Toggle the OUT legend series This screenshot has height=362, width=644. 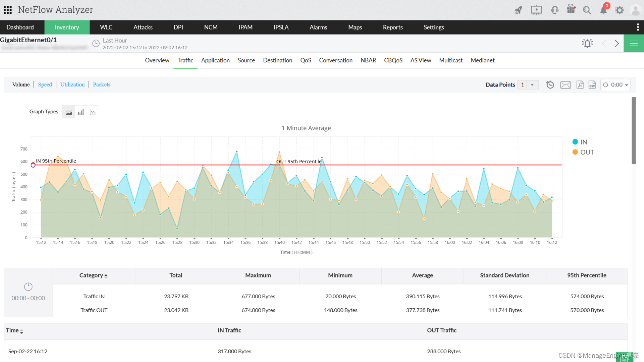(583, 152)
